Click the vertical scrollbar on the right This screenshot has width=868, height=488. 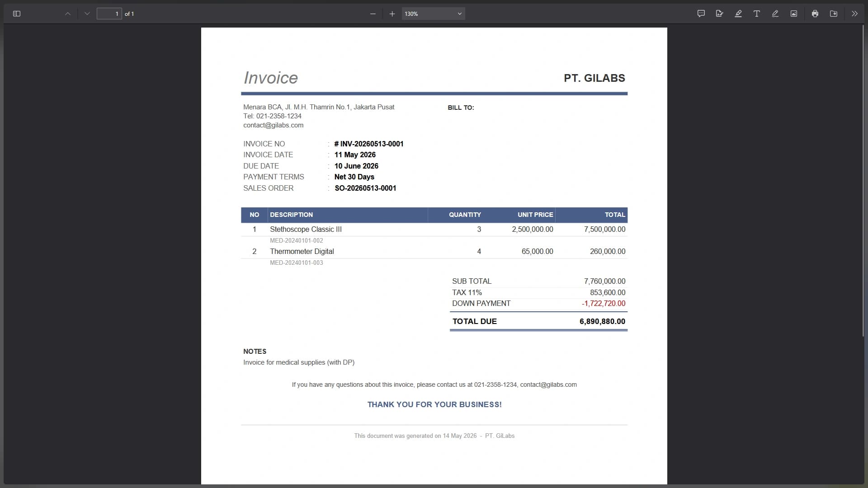(863, 181)
